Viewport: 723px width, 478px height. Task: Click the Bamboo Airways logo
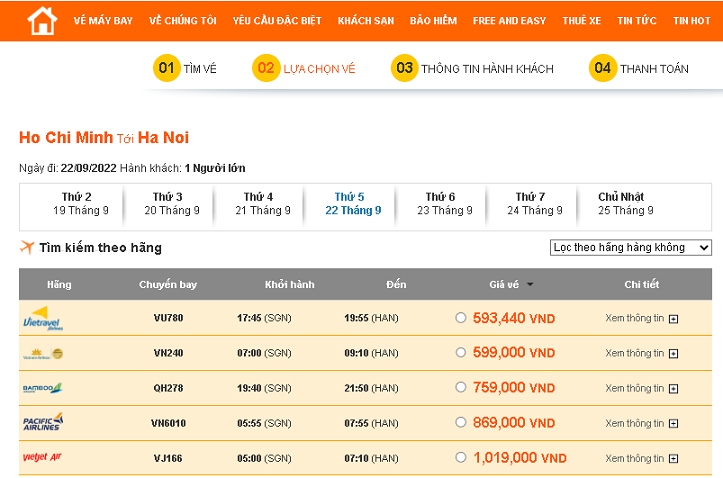tap(42, 388)
